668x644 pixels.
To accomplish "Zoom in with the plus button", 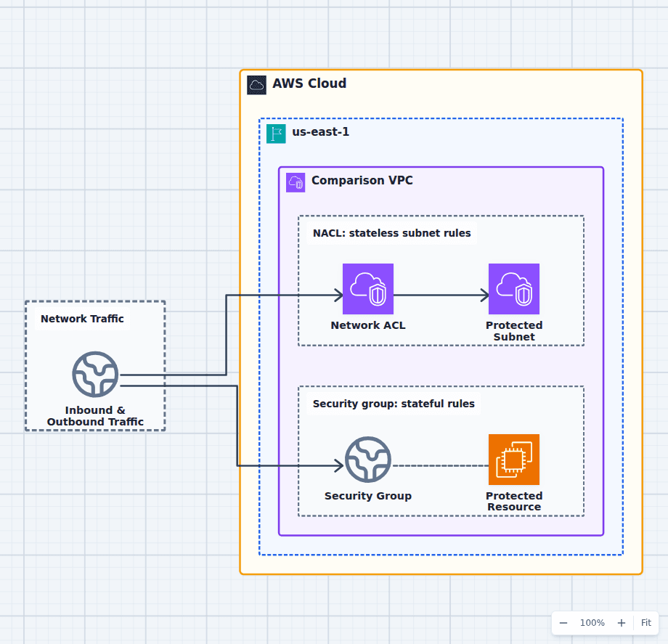I will pyautogui.click(x=621, y=623).
